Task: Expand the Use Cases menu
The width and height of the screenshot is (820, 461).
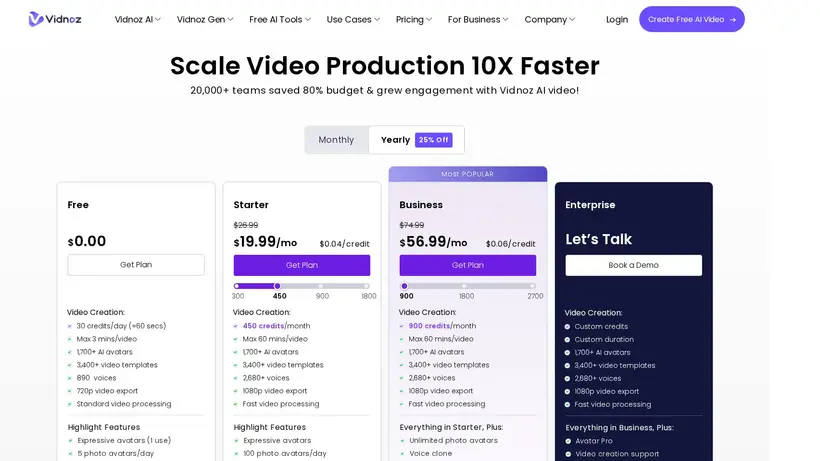Action: coord(353,19)
